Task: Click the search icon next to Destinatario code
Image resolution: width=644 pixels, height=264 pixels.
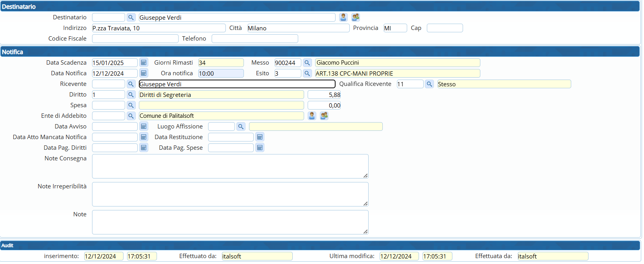Action: tap(131, 17)
